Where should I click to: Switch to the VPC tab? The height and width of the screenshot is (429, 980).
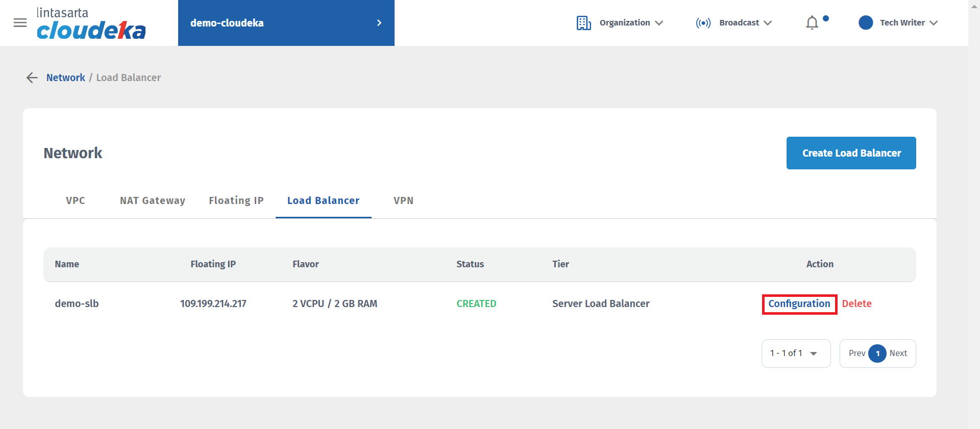(x=76, y=200)
